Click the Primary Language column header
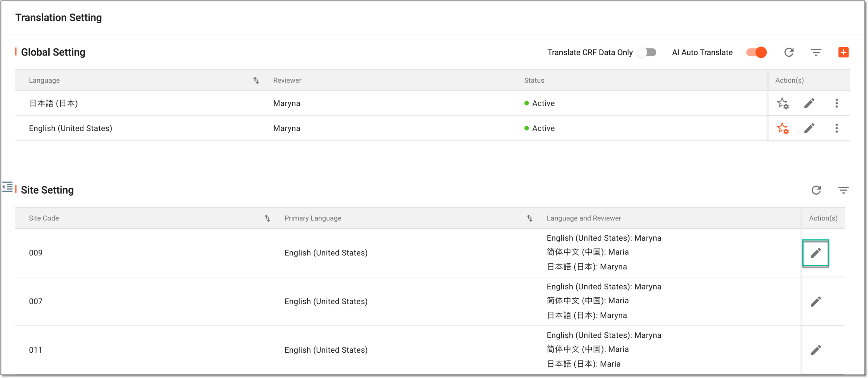868x378 pixels. click(x=313, y=218)
